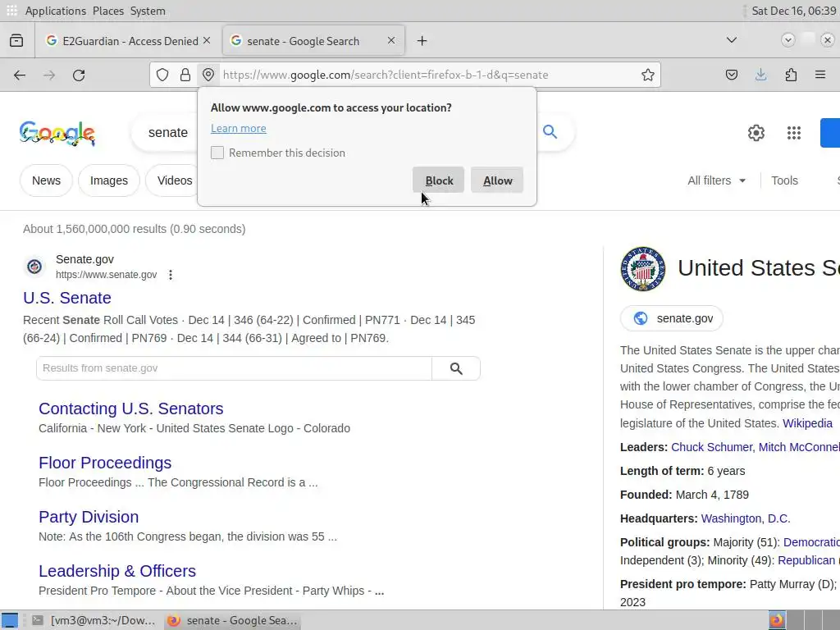Viewport: 840px width, 630px height.
Task: Switch to E2Guardian Access Denied tab
Action: click(129, 41)
